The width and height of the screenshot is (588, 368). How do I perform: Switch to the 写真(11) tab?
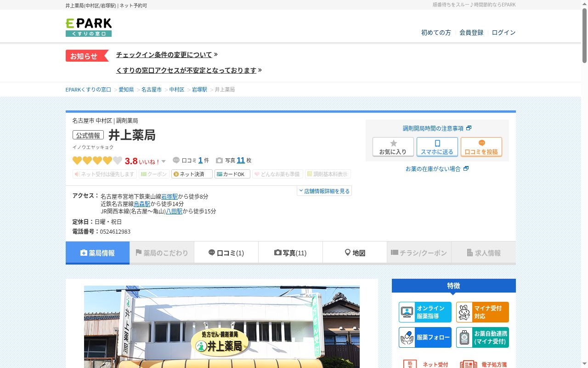coord(290,253)
